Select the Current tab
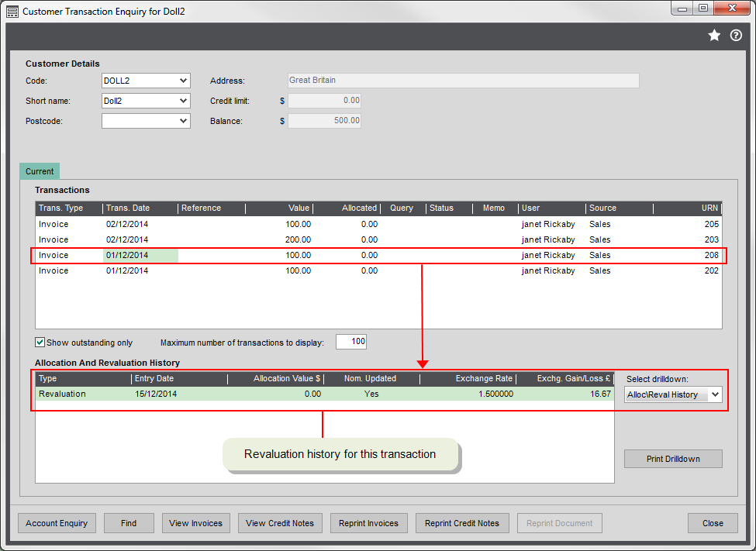Image resolution: width=756 pixels, height=551 pixels. (40, 170)
